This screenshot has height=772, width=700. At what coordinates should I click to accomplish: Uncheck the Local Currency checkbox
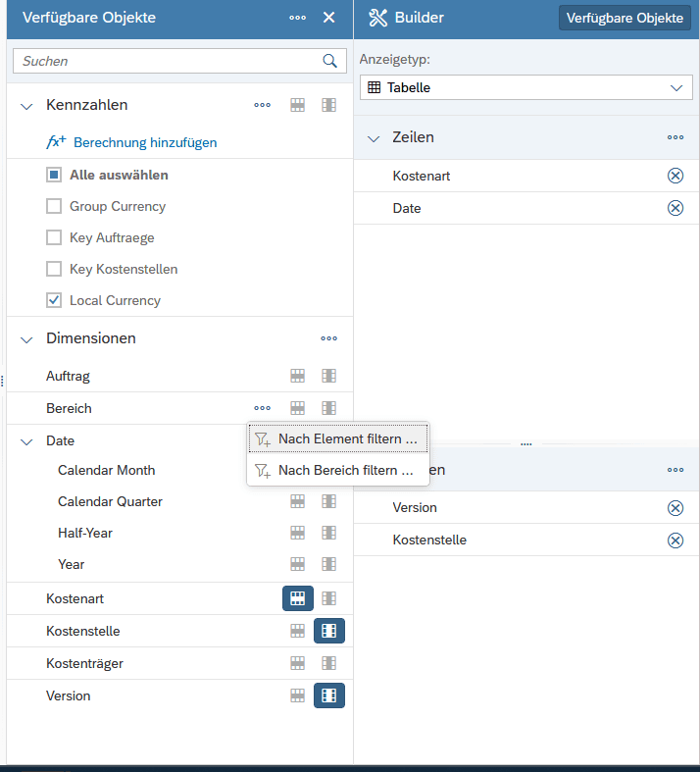(54, 300)
